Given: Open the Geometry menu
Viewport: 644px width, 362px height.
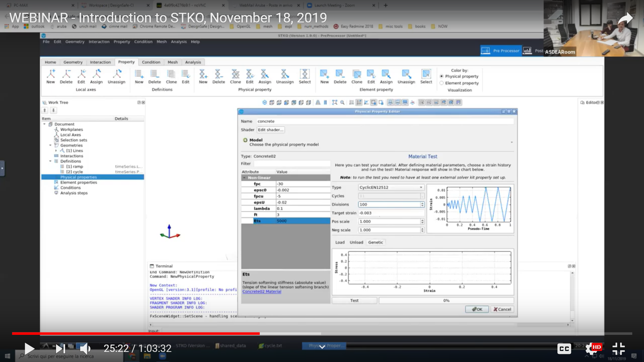Looking at the screenshot, I should [x=75, y=42].
